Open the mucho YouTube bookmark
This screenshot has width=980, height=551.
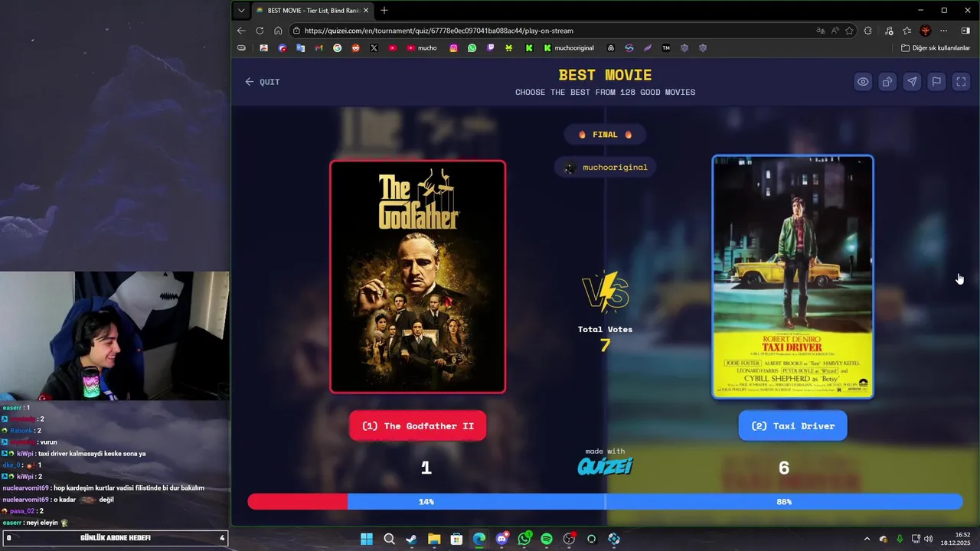point(422,47)
